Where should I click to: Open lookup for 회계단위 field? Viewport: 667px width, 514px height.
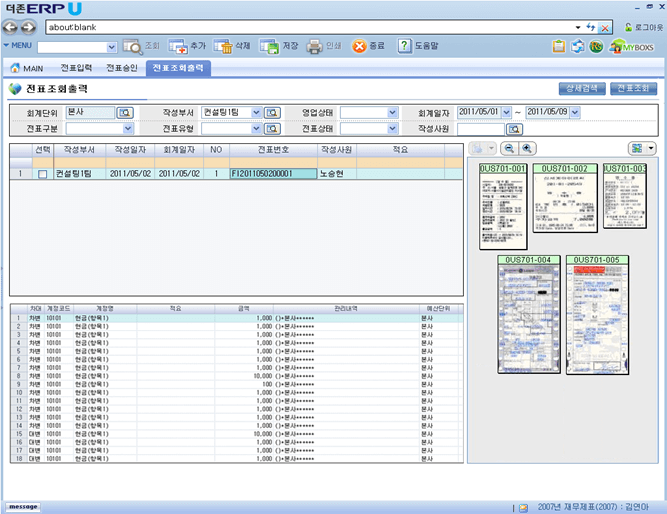(126, 113)
